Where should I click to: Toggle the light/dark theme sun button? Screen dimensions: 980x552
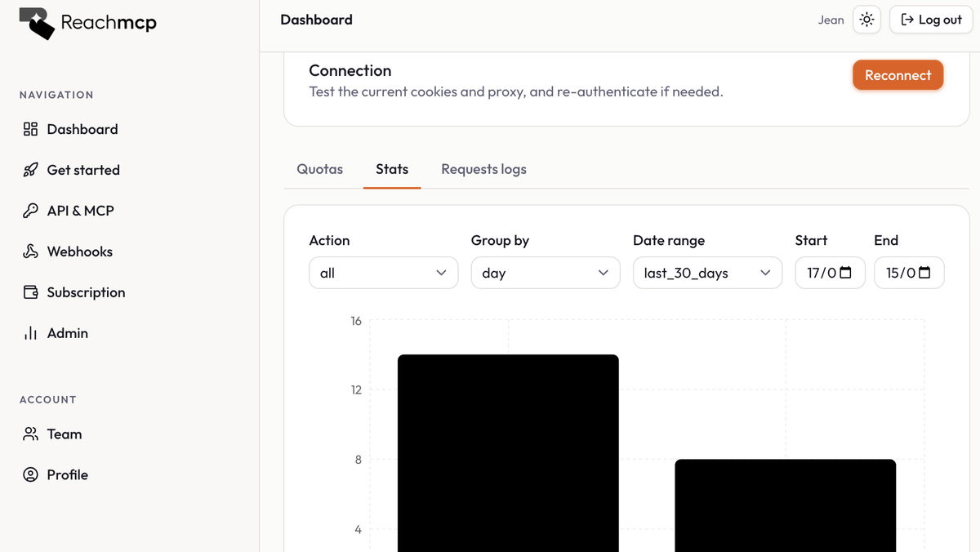867,20
